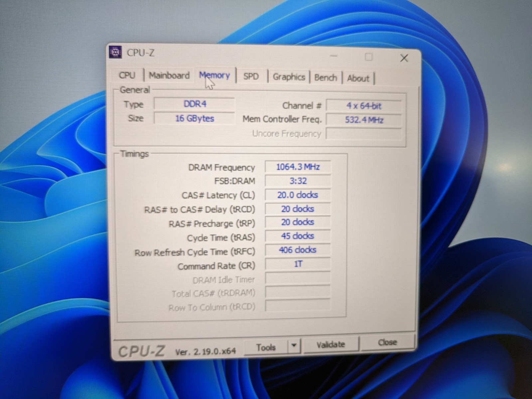The width and height of the screenshot is (532, 399).
Task: Click the CAS# Latency (CL) label
Action: pos(218,195)
